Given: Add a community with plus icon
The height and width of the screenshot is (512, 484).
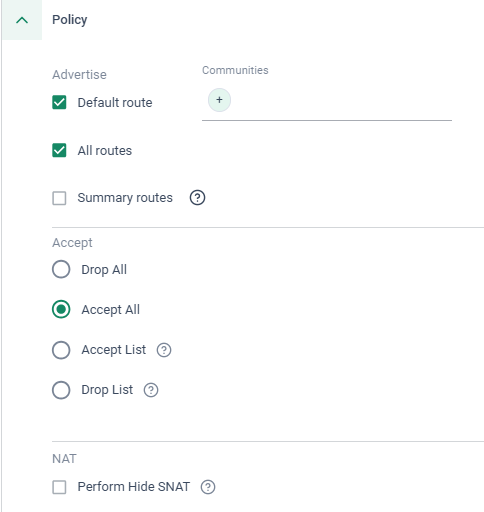Looking at the screenshot, I should tap(219, 100).
